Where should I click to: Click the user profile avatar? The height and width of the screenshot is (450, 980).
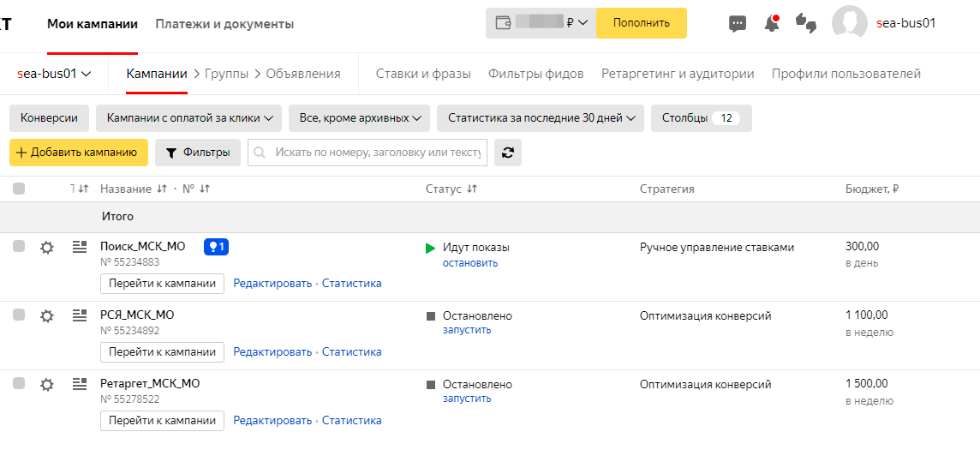point(849,23)
